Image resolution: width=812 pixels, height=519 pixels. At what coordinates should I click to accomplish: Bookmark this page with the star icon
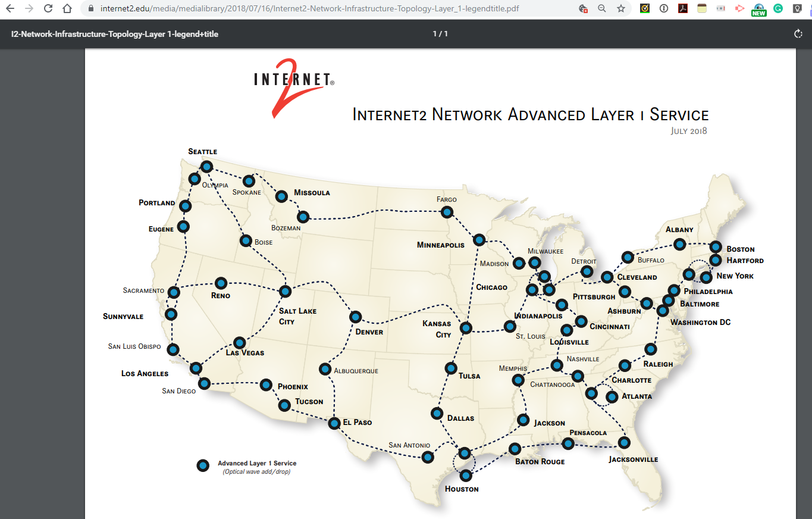click(x=621, y=9)
